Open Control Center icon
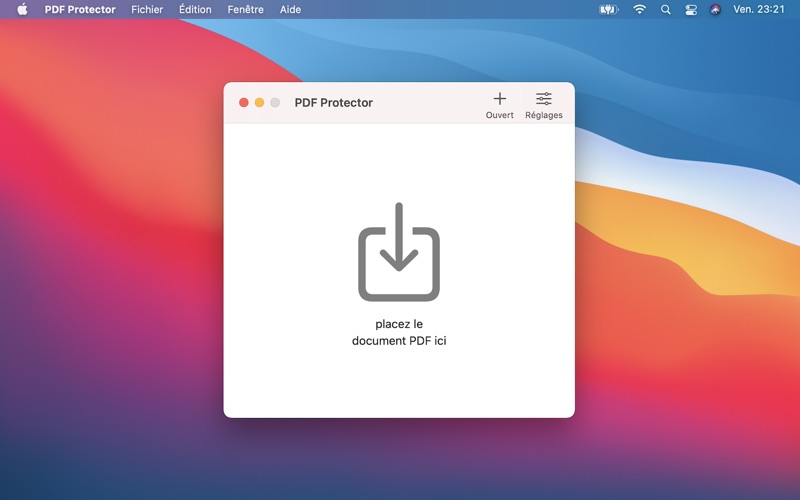This screenshot has width=800, height=500. point(691,9)
